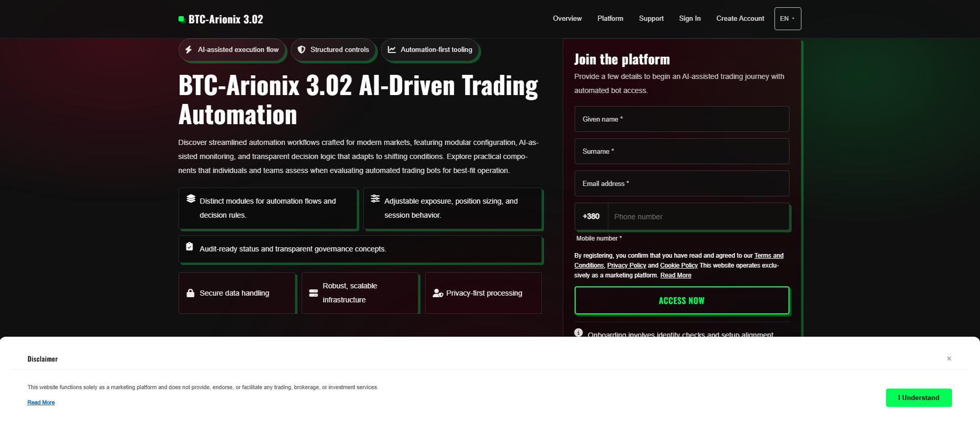Click the layers icon beside Distinct modules
The width and height of the screenshot is (980, 425).
click(191, 198)
